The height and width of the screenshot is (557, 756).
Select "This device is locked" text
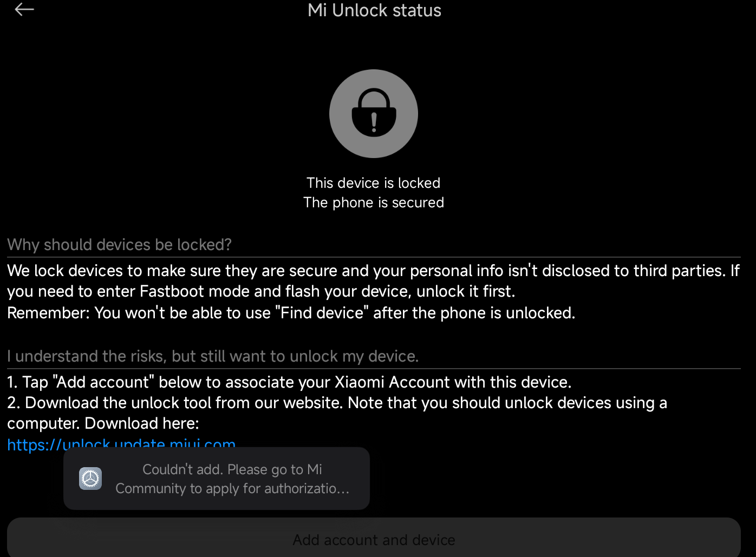click(x=374, y=183)
